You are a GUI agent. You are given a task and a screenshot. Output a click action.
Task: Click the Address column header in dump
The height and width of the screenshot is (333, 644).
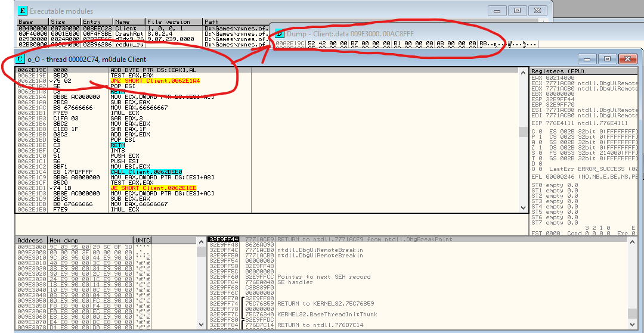pyautogui.click(x=31, y=241)
